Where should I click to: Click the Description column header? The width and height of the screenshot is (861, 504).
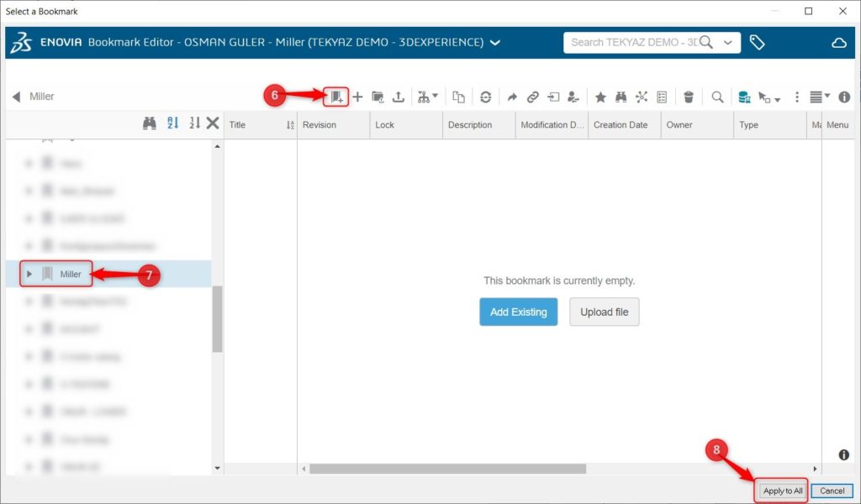(x=478, y=125)
